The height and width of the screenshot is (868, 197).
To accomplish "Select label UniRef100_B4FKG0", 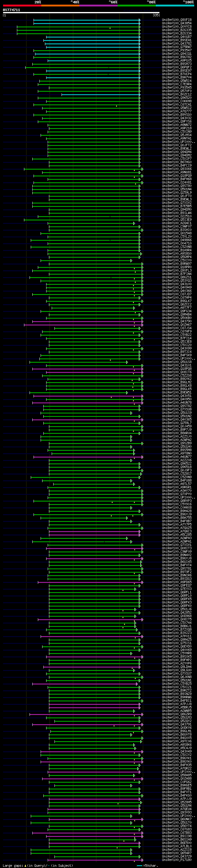I will point(177,796).
